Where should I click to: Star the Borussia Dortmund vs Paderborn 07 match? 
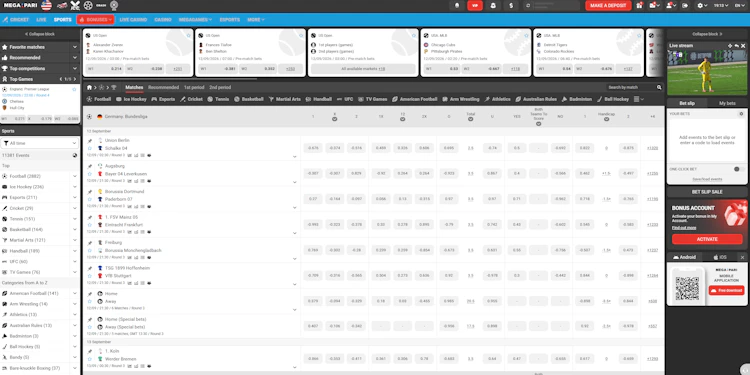point(89,199)
